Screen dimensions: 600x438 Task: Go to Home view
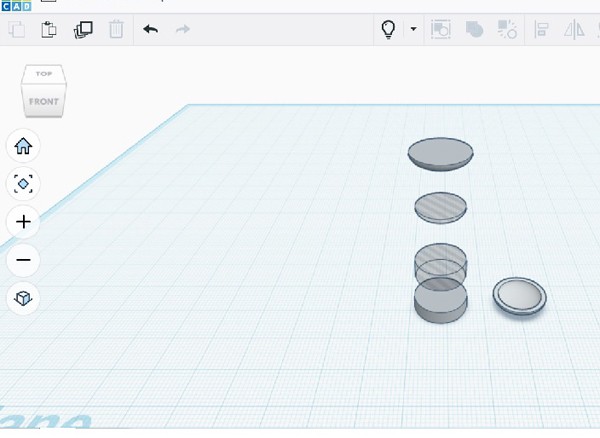[x=23, y=146]
